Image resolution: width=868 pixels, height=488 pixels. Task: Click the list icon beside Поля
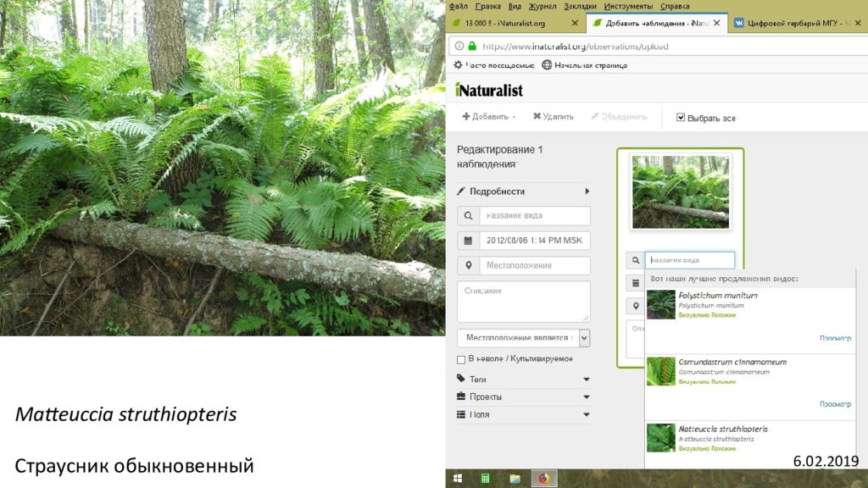pyautogui.click(x=460, y=413)
